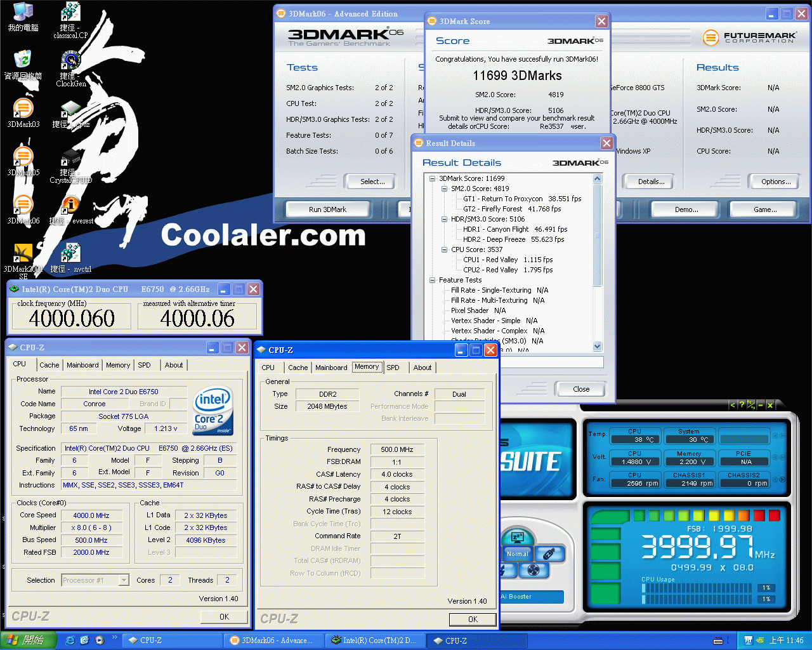The width and height of the screenshot is (812, 650).
Task: Switch to Intel(R) Core(TM)2 D... taskbar button
Action: 377,640
